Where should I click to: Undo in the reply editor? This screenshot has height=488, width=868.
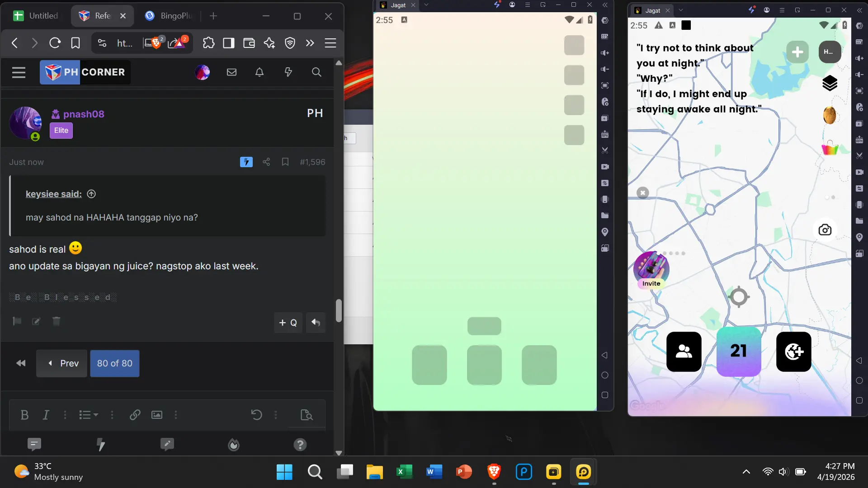pos(256,415)
